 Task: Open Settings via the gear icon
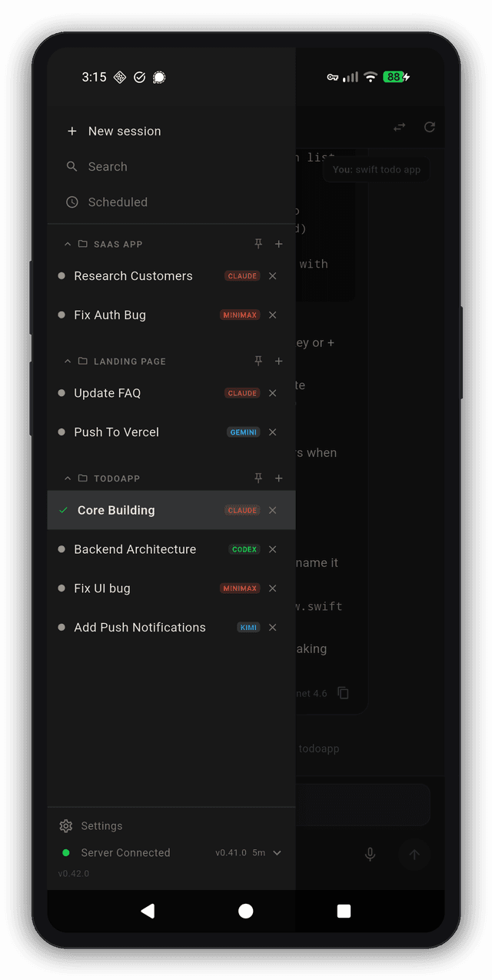point(65,825)
